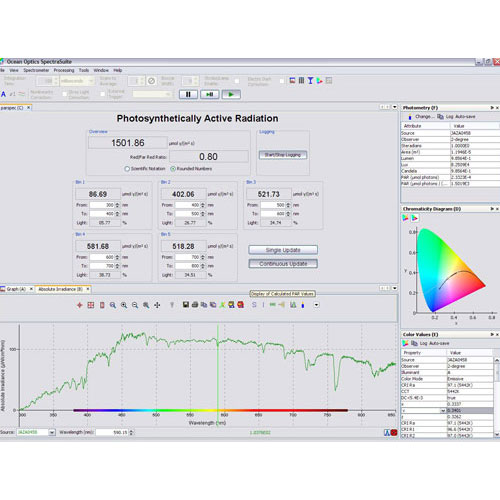
Task: Click the Start/Stop Logging button
Action: pyautogui.click(x=283, y=155)
